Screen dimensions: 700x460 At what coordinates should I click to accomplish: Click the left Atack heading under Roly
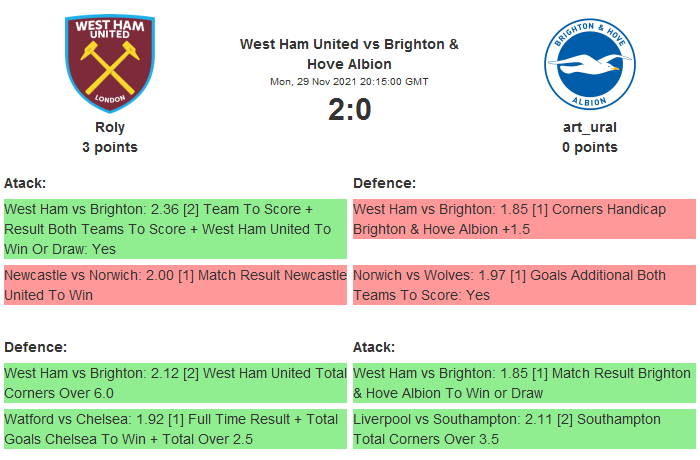click(x=25, y=183)
